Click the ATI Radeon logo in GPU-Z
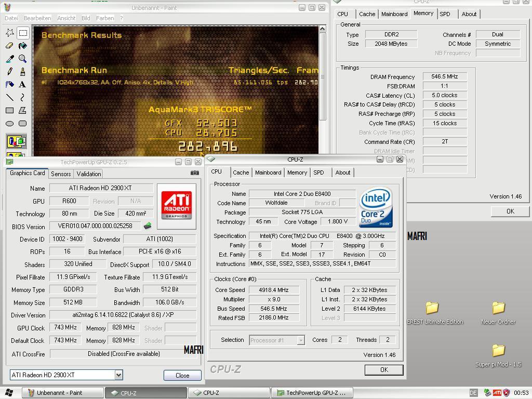This screenshot has height=399, width=532. [177, 206]
